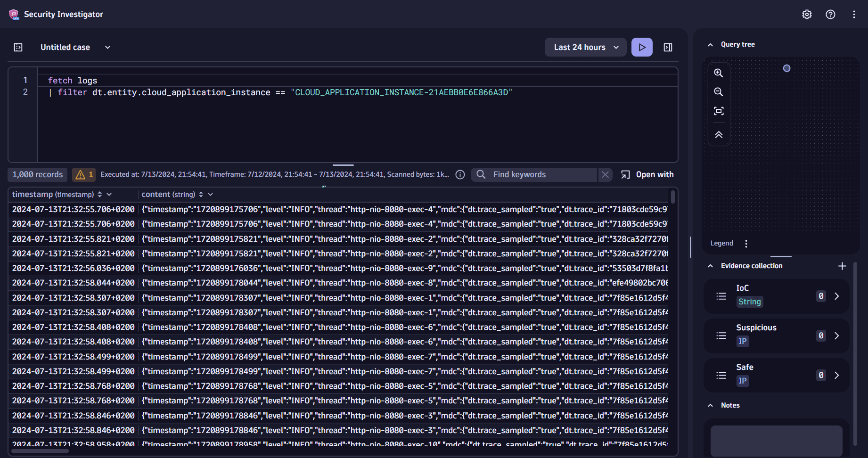Viewport: 868px width, 458px height.
Task: Click the Suspicious list icon
Action: pos(721,336)
